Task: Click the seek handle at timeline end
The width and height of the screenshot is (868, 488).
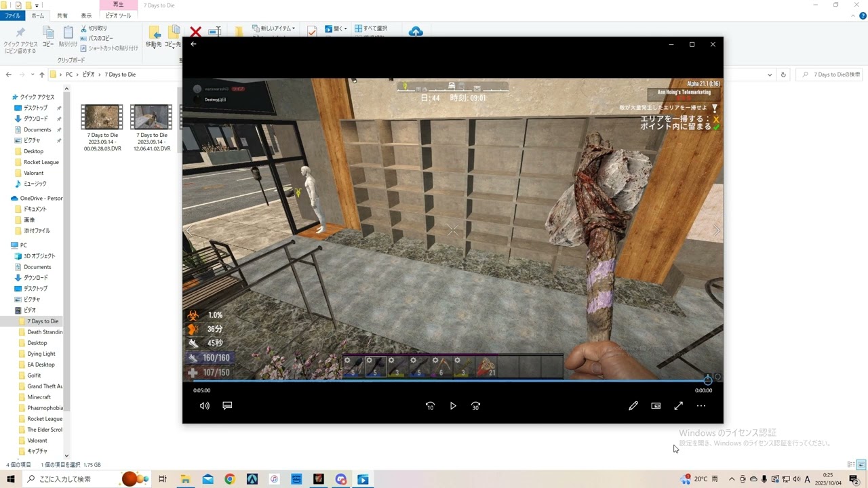Action: pyautogui.click(x=708, y=380)
